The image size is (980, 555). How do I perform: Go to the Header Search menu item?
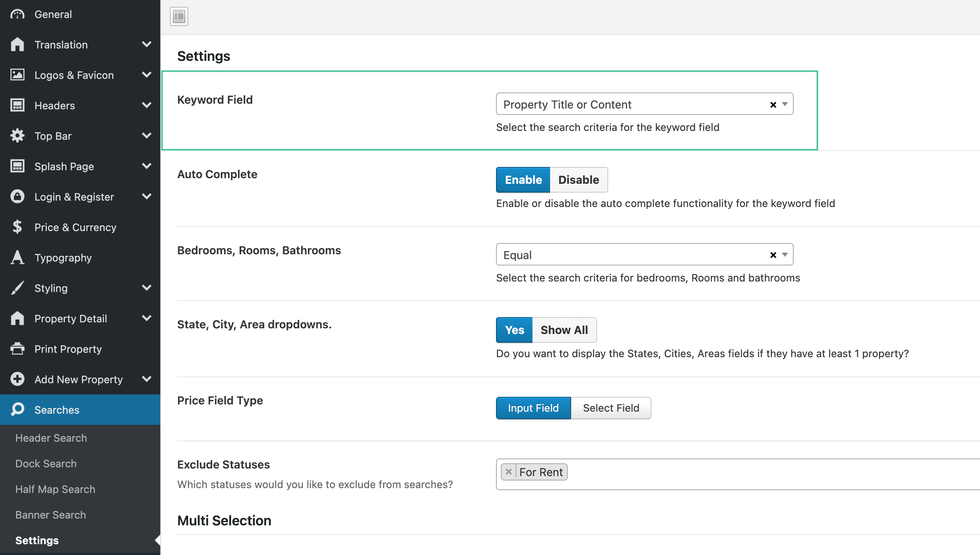(51, 438)
